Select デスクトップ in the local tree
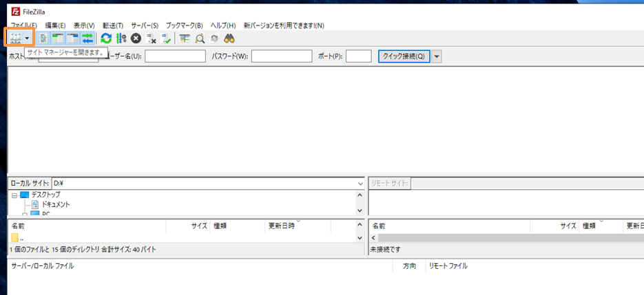644x295 pixels. point(45,195)
